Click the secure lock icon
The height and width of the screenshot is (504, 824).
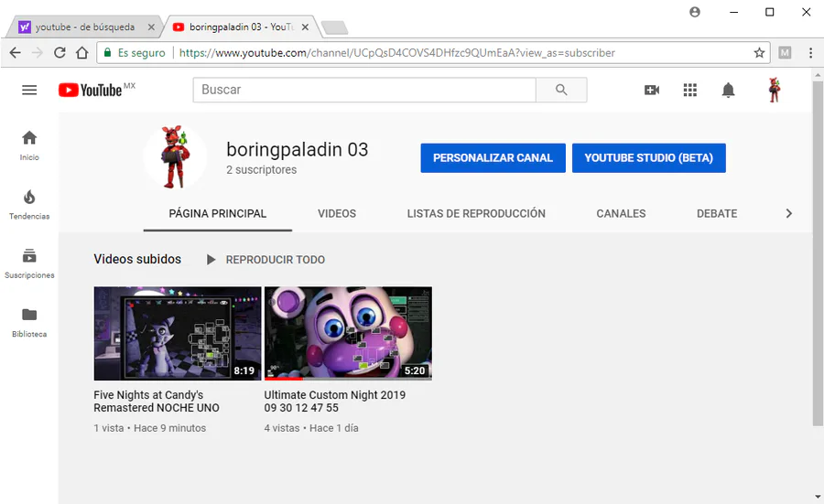click(x=107, y=52)
